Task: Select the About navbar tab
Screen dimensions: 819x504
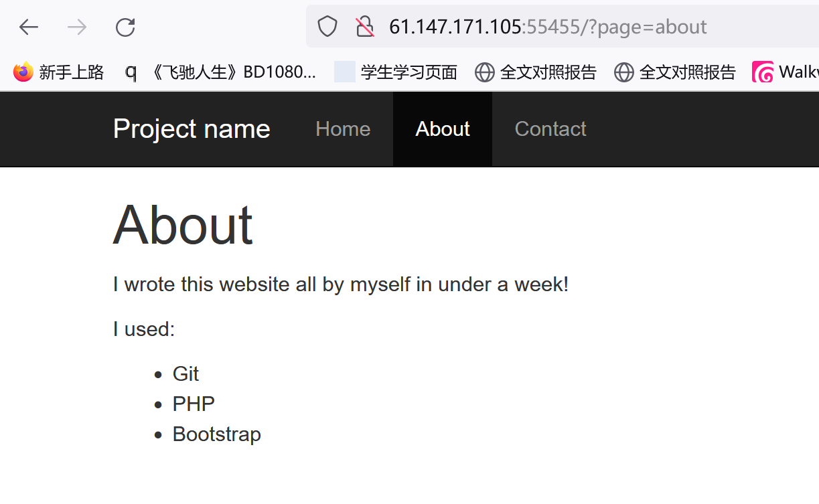Action: pos(443,129)
